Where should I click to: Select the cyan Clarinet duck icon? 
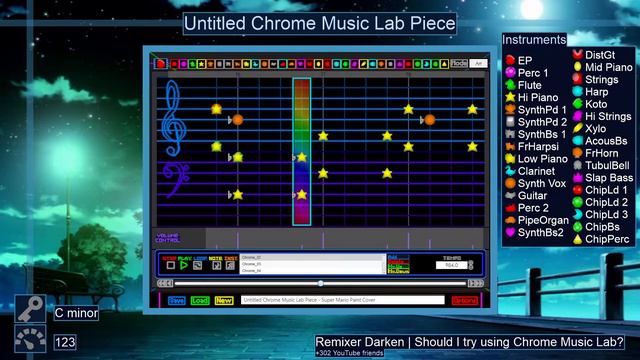coord(256,64)
